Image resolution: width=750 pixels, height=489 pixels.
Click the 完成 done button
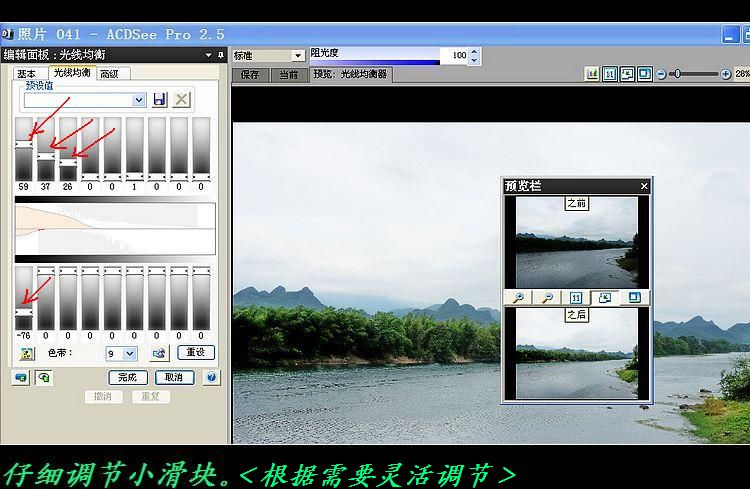pos(128,378)
